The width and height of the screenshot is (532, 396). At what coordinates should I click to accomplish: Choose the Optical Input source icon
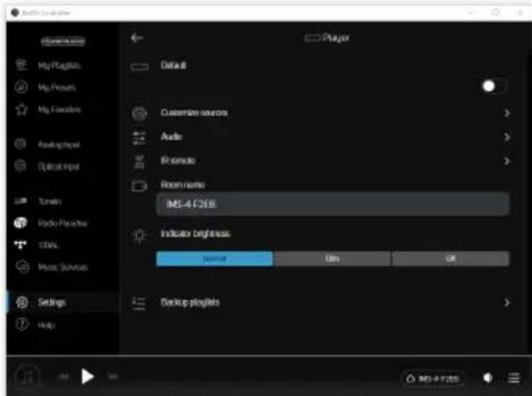click(20, 166)
